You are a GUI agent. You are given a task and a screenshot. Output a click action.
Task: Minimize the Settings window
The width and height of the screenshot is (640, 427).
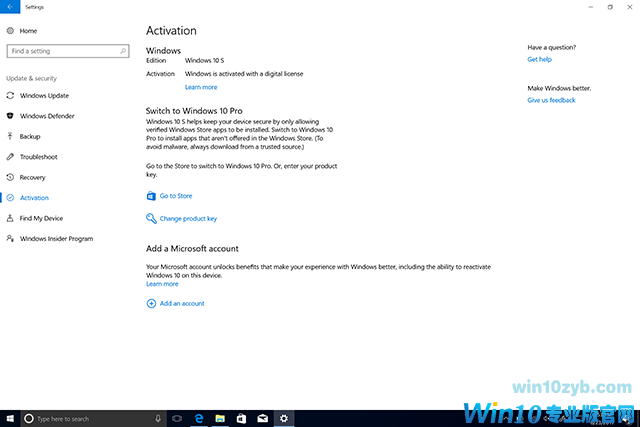[x=590, y=7]
